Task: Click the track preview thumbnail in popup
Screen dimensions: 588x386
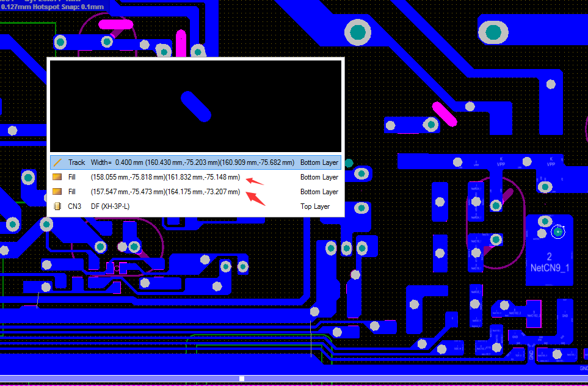Action: pyautogui.click(x=195, y=106)
